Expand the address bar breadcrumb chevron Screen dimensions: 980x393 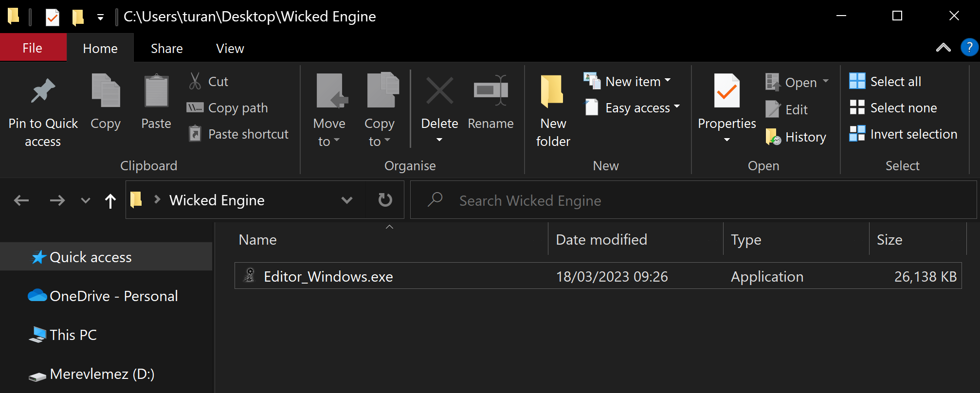[x=157, y=199]
